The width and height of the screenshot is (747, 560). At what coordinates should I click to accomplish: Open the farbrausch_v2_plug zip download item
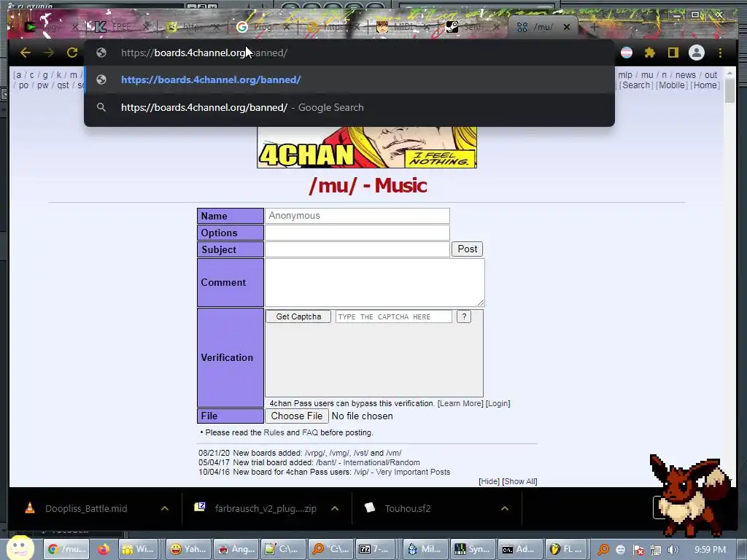(266, 508)
